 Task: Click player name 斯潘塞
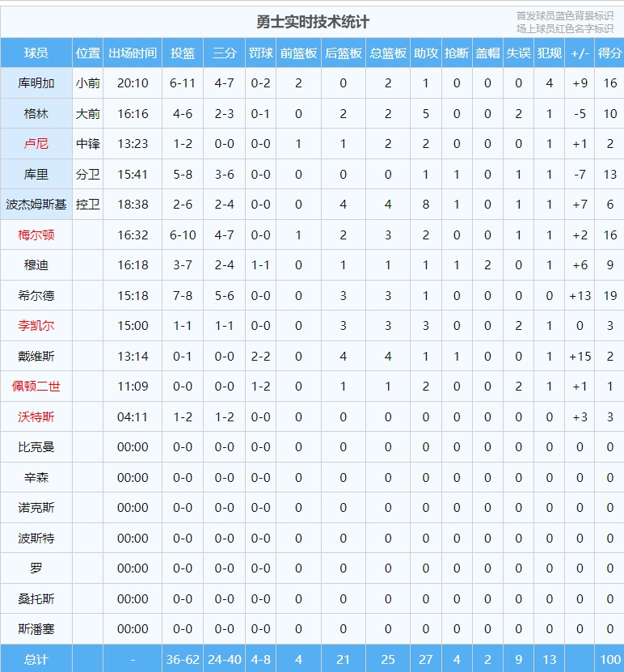(36, 629)
